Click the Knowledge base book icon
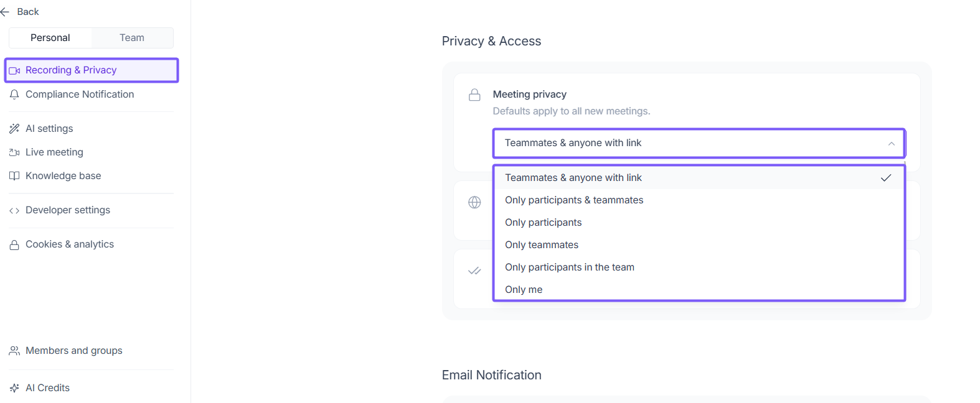The height and width of the screenshot is (403, 980). (14, 176)
